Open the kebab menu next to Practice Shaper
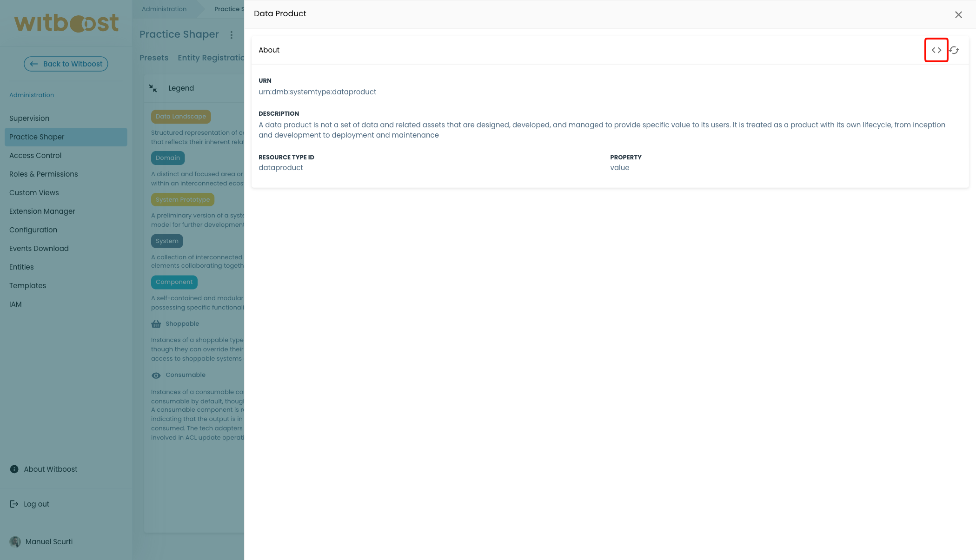The width and height of the screenshot is (976, 560). tap(231, 34)
